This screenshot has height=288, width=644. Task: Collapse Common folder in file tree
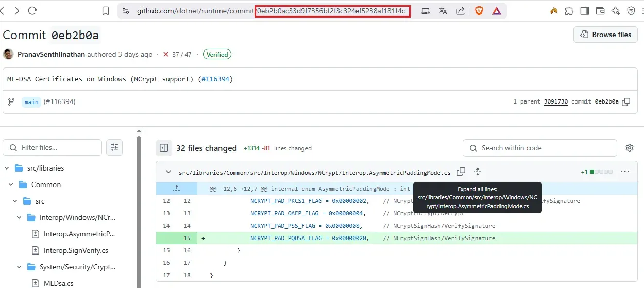pos(11,184)
